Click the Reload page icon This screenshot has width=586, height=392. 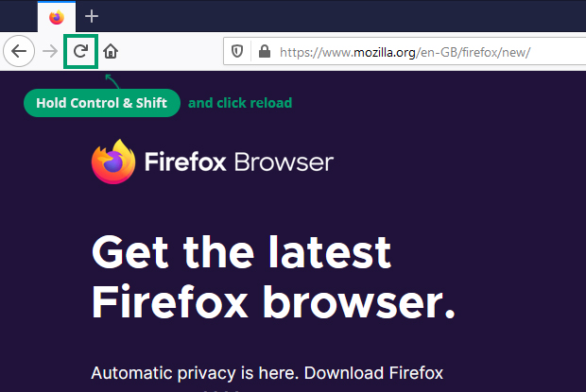(80, 51)
